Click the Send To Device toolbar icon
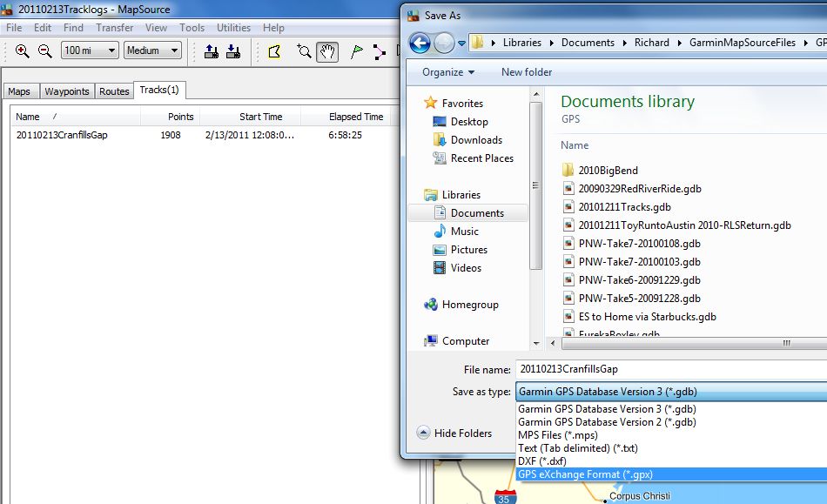The width and height of the screenshot is (827, 504). click(212, 51)
